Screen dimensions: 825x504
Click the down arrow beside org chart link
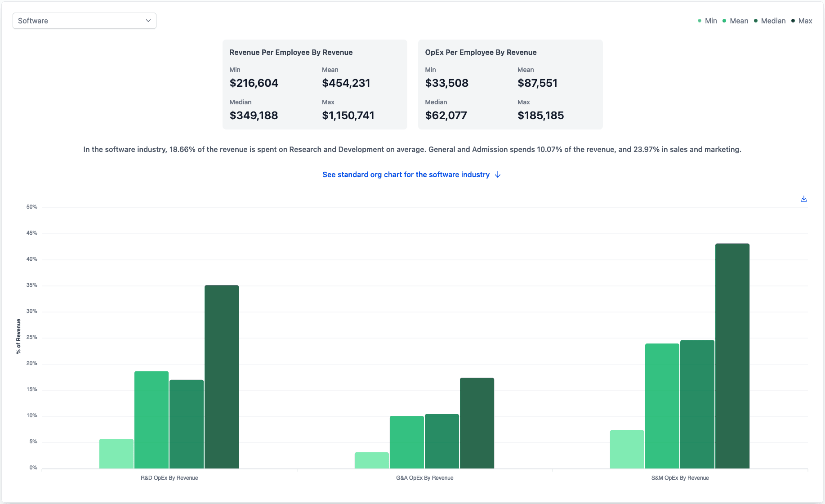498,175
